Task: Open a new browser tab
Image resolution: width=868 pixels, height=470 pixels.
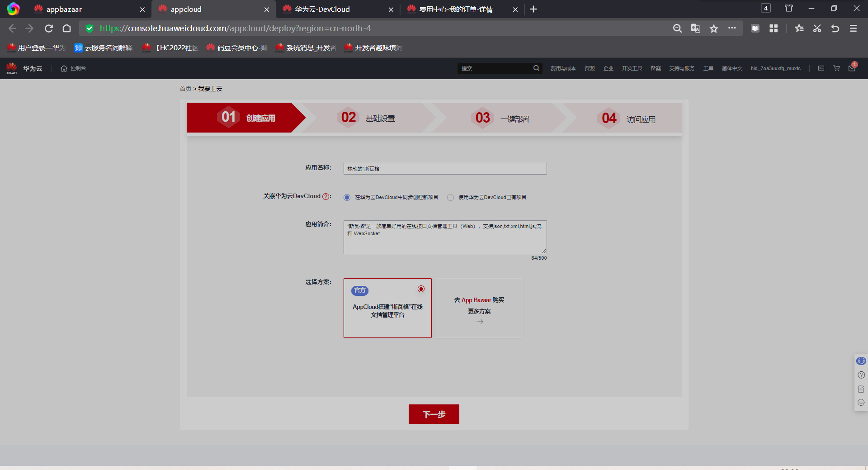Action: 533,9
